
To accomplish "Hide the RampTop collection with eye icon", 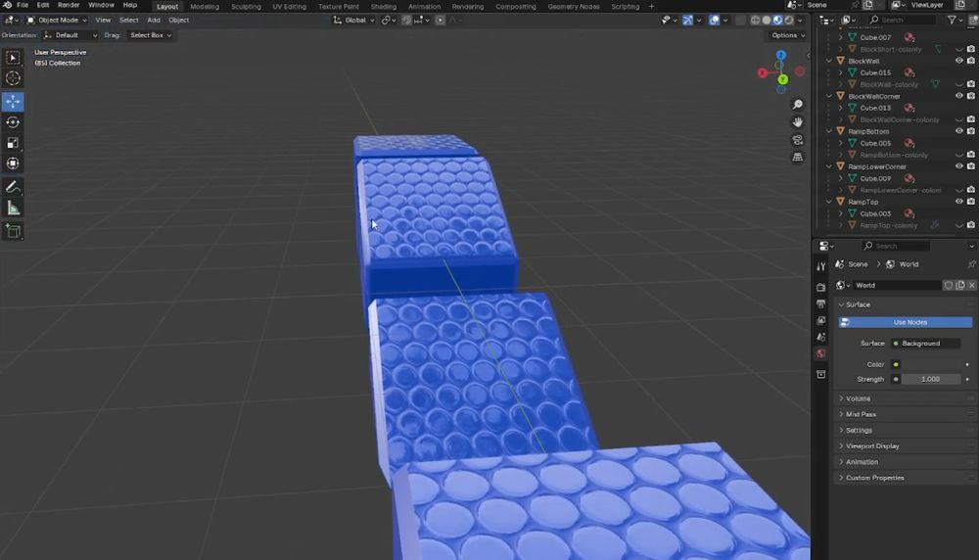I will tap(959, 202).
